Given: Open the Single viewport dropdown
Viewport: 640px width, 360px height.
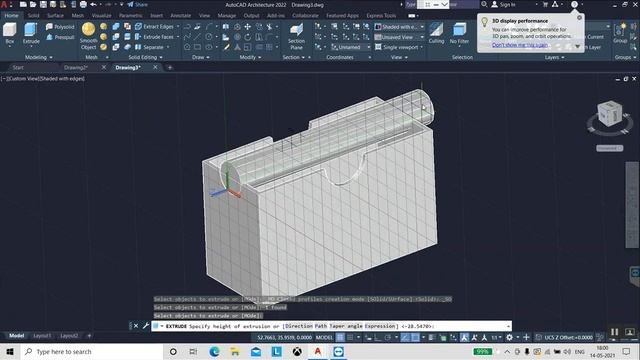Looking at the screenshot, I should click(x=399, y=47).
